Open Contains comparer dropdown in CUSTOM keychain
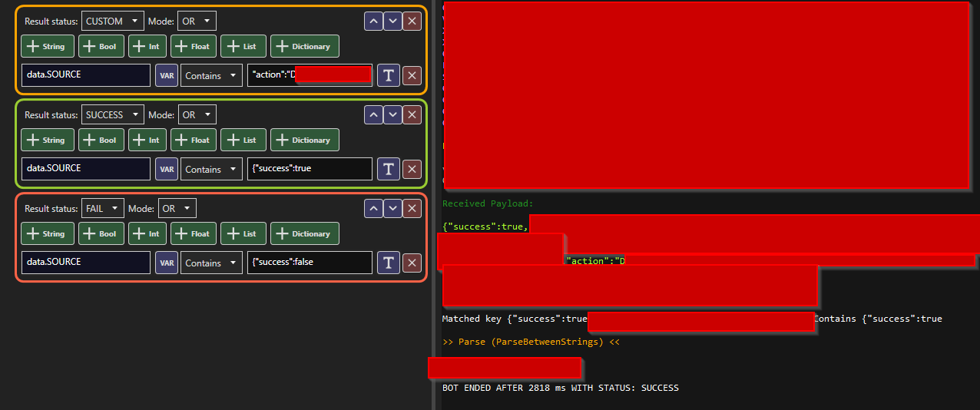Screen dimensions: 980x410 [x=211, y=75]
